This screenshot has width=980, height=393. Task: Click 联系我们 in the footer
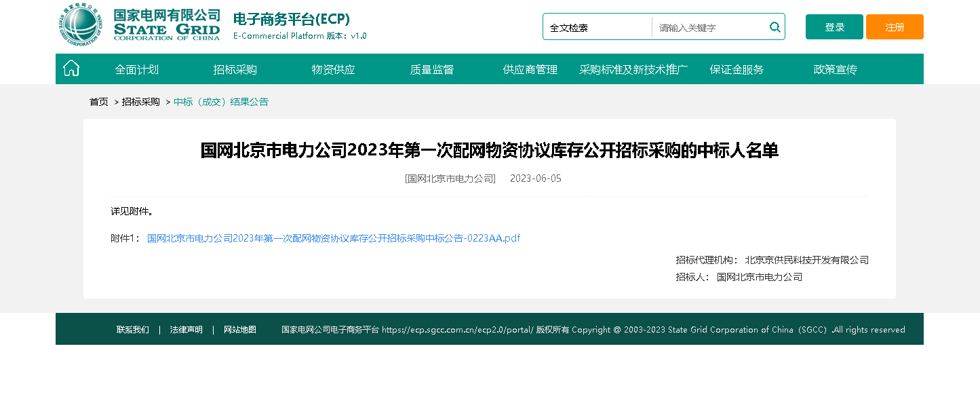click(133, 330)
